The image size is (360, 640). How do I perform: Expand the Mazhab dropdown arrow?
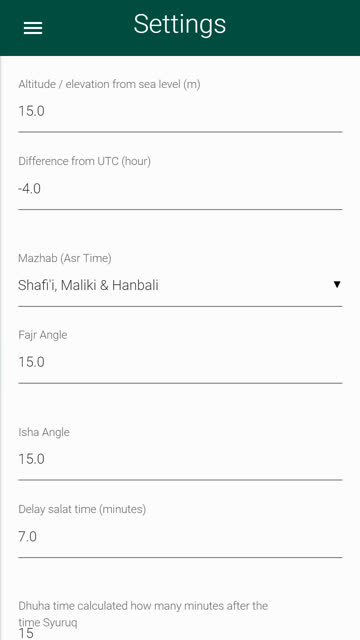[x=337, y=284]
